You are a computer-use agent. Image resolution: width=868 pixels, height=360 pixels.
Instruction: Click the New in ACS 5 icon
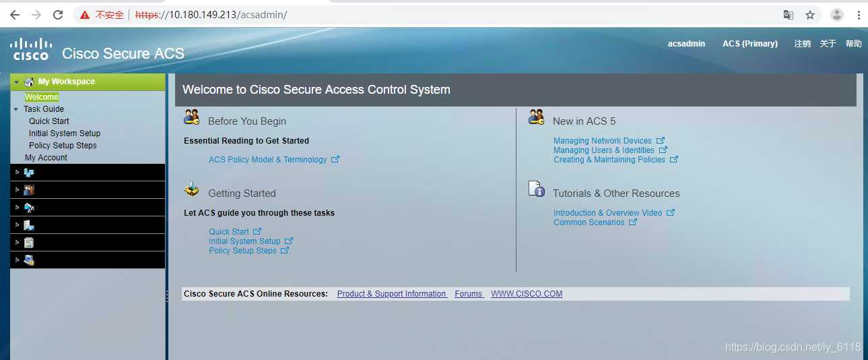tap(536, 117)
